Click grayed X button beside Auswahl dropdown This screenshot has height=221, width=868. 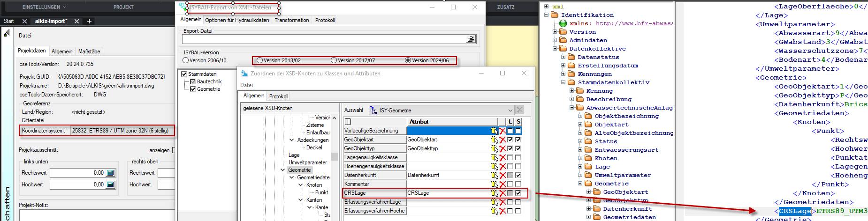(519, 110)
